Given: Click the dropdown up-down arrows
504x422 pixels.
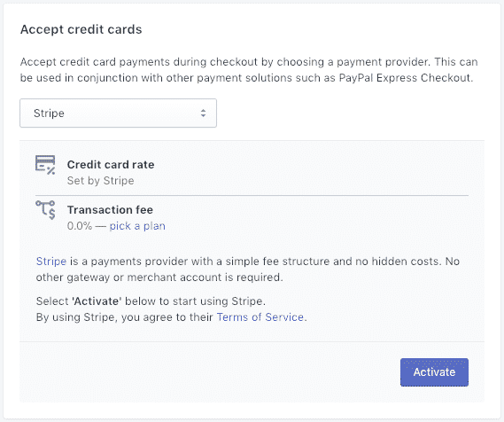Looking at the screenshot, I should (x=203, y=113).
